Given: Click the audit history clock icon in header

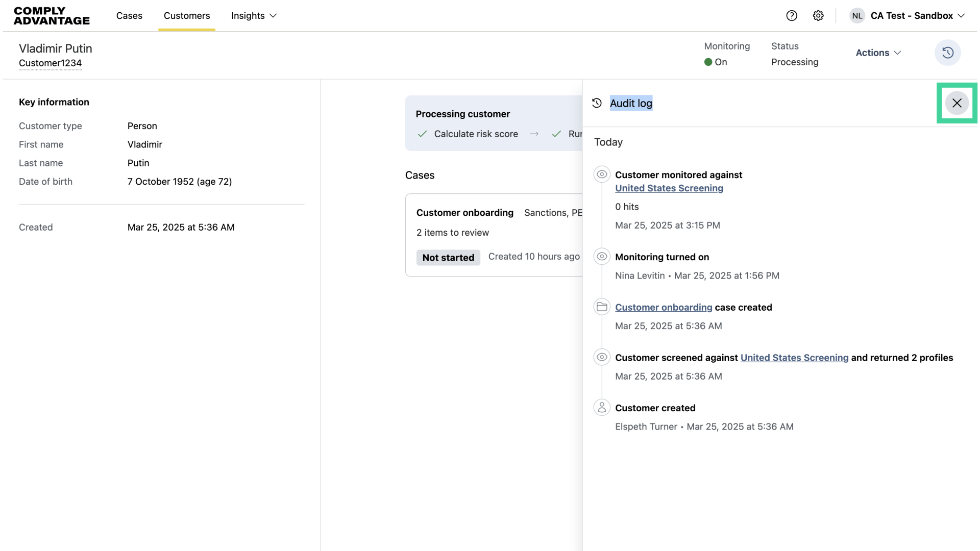Looking at the screenshot, I should pyautogui.click(x=947, y=53).
